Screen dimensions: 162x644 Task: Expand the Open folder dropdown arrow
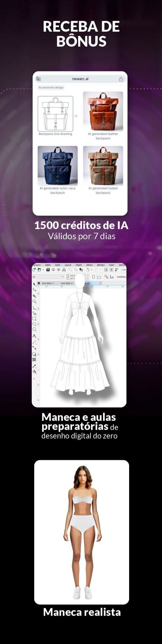[x=43, y=270]
